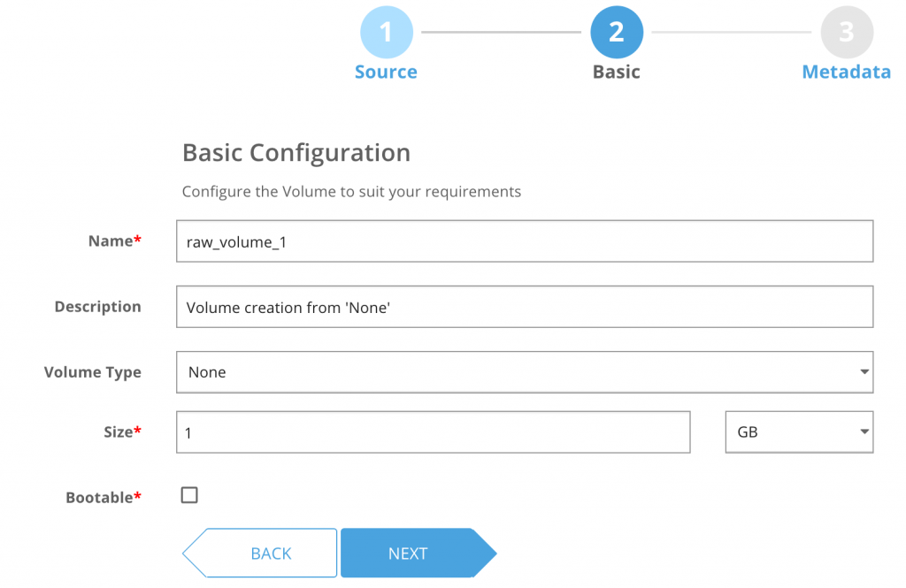Click the step 1 circle icon

(x=386, y=33)
